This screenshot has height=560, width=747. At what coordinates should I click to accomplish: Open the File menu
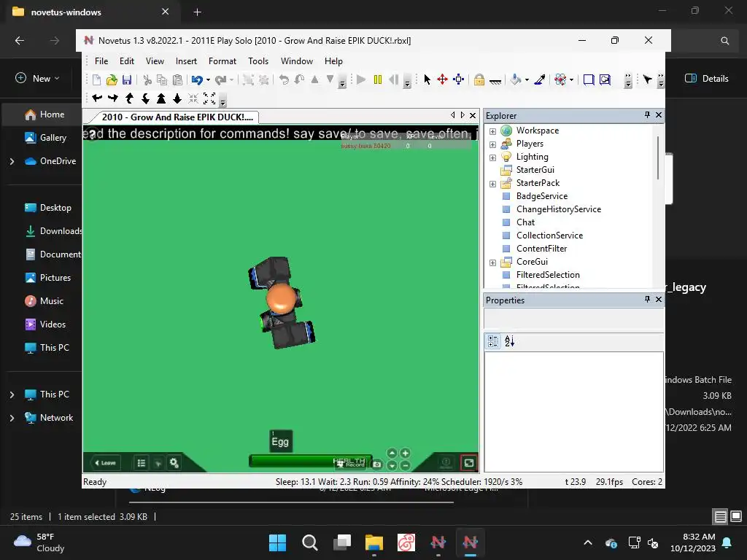click(101, 61)
